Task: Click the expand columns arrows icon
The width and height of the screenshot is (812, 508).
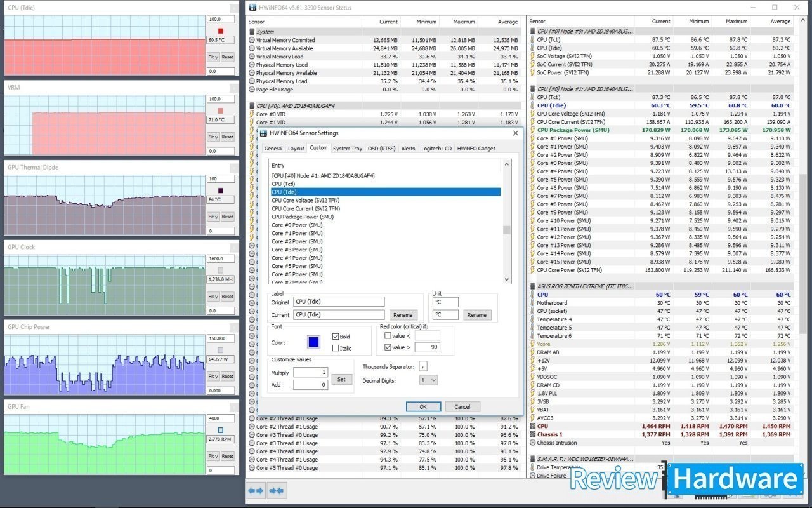Action: tap(256, 490)
